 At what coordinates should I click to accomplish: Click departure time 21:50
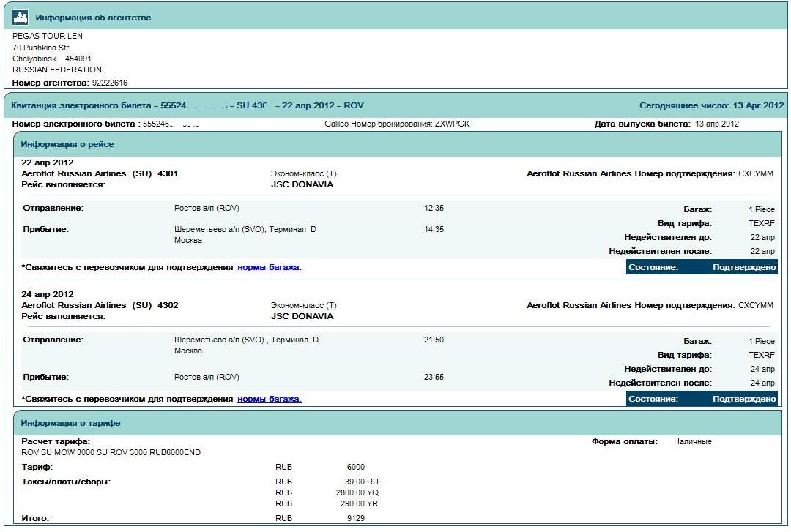(434, 340)
